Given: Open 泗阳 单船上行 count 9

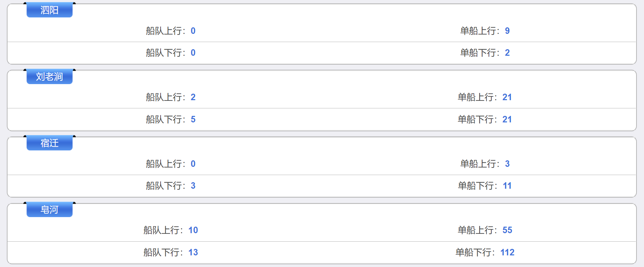Looking at the screenshot, I should pyautogui.click(x=507, y=31).
